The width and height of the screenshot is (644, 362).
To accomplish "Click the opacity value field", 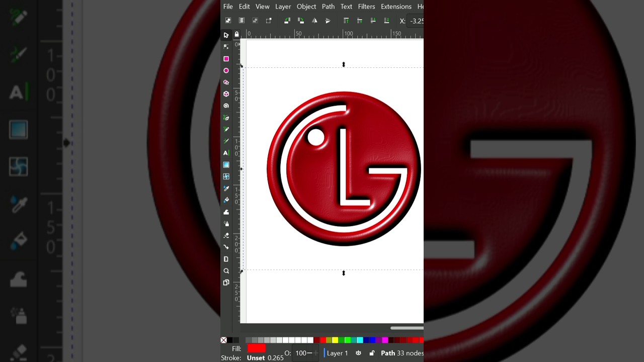I will (301, 353).
